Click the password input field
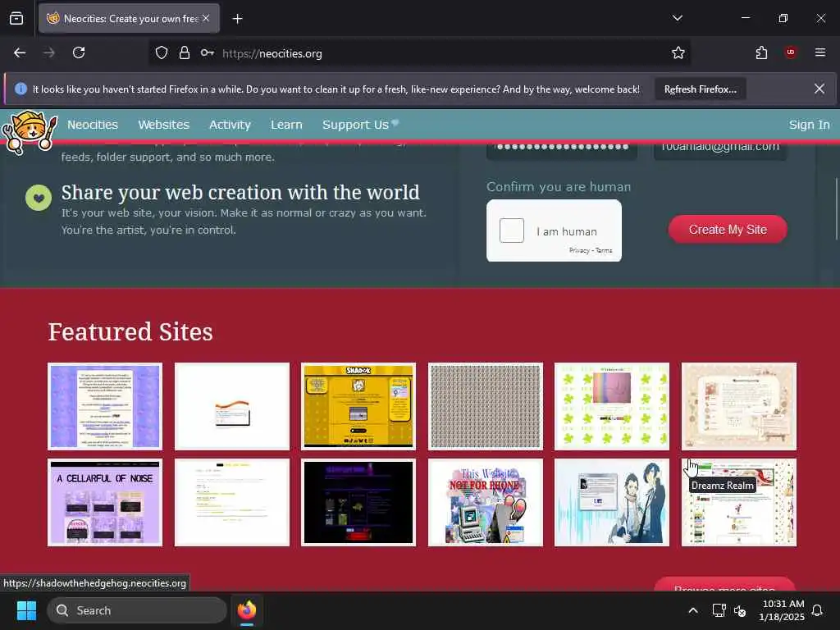Image resolution: width=840 pixels, height=630 pixels. [561, 150]
